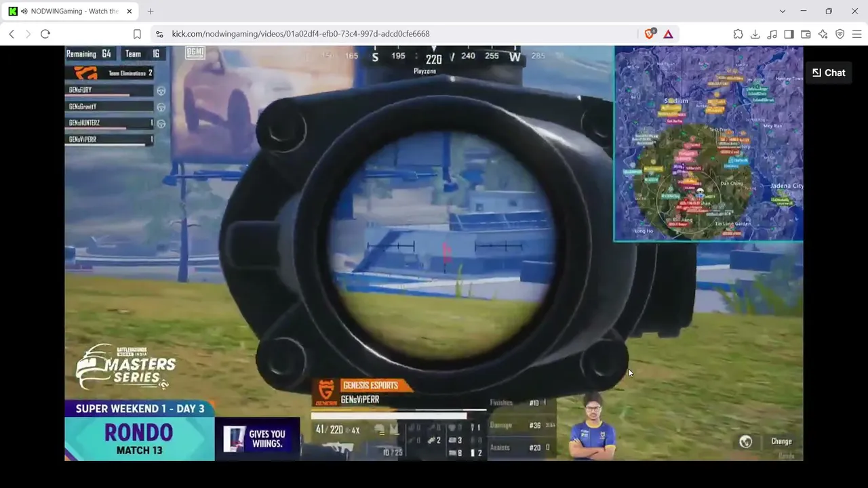This screenshot has height=488, width=868.
Task: Click the "GENsHUNTERZ" player name
Action: (84, 123)
